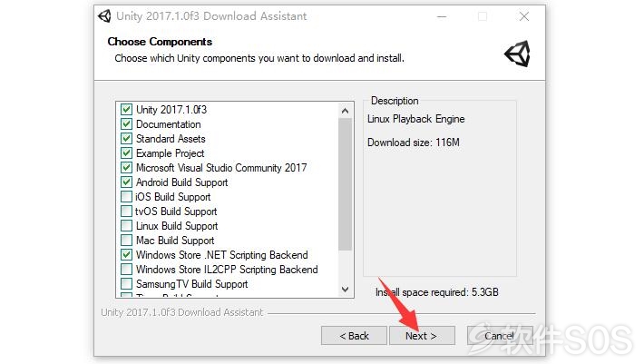This screenshot has height=364, width=644.
Task: Click the large Unity cube logo in header
Action: coord(518,54)
